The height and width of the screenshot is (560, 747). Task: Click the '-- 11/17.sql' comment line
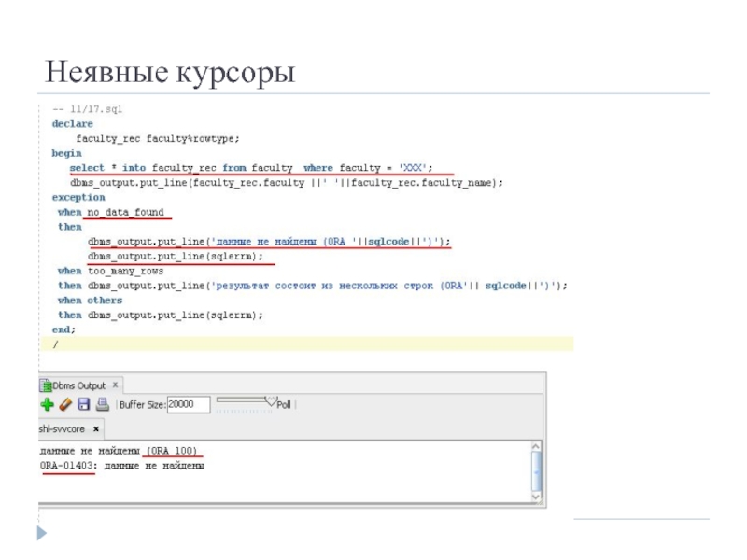click(x=87, y=109)
